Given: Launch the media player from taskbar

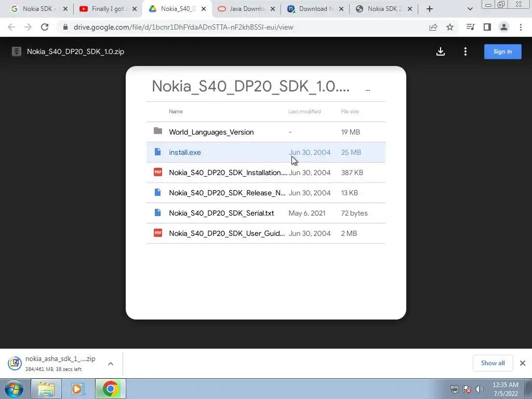Looking at the screenshot, I should click(78, 389).
